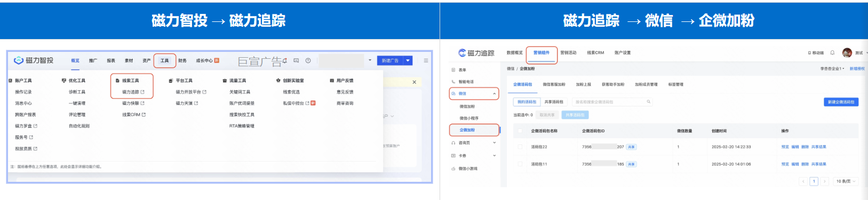This screenshot has width=868, height=200.
Task: Click external-link icon beside 线索CRM menu entry
Action: (144, 114)
